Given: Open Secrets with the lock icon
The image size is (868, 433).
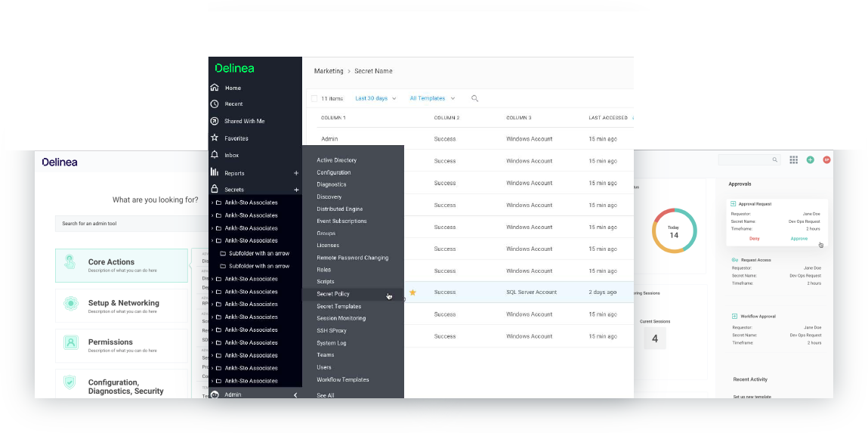Looking at the screenshot, I should (x=233, y=190).
